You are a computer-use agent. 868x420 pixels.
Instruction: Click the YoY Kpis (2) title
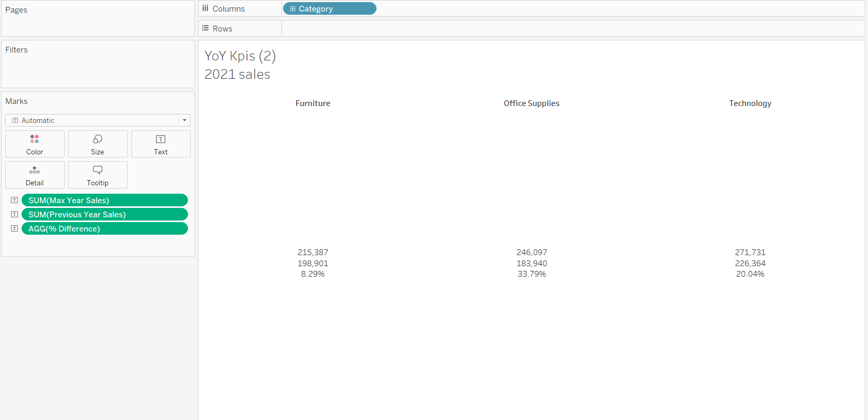click(x=240, y=56)
